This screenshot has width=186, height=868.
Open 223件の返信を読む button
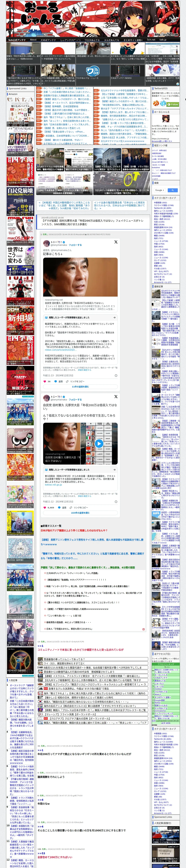click(x=80, y=513)
